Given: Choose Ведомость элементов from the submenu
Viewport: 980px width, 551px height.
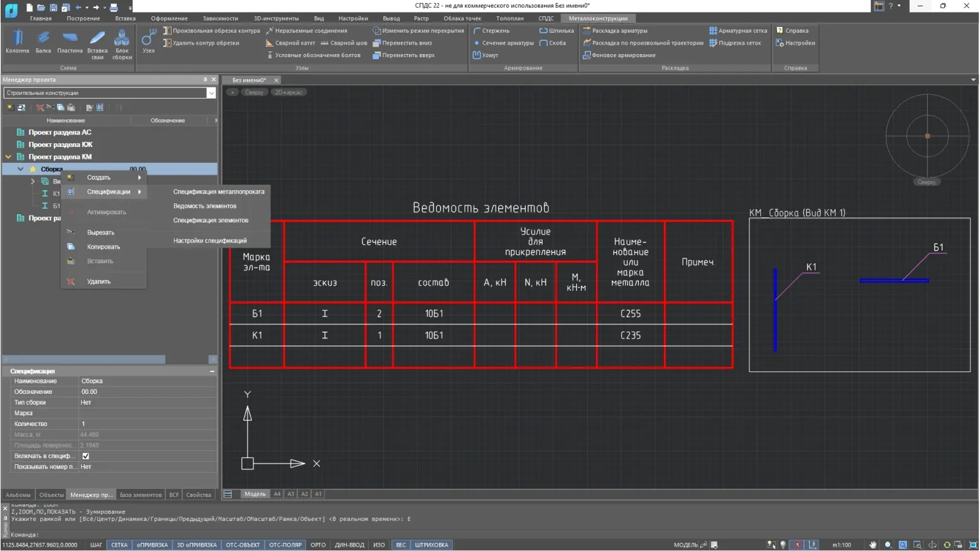Looking at the screenshot, I should pyautogui.click(x=205, y=206).
